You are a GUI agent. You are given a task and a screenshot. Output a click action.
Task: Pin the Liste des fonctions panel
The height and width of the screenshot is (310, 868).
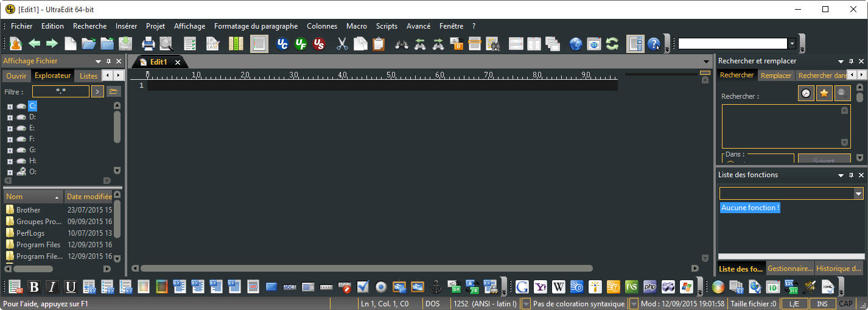point(851,175)
